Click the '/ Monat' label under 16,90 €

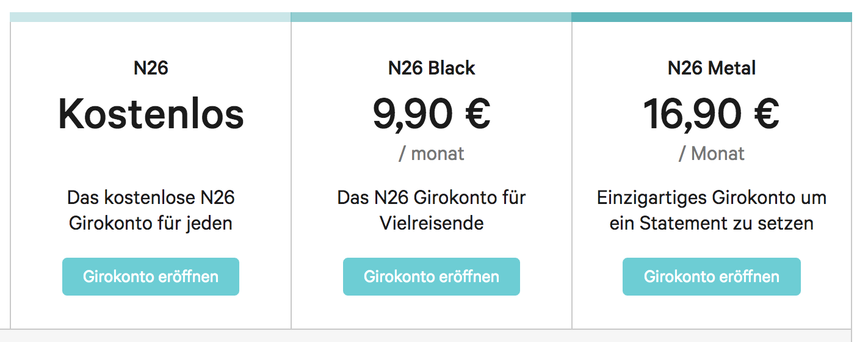coord(711,153)
